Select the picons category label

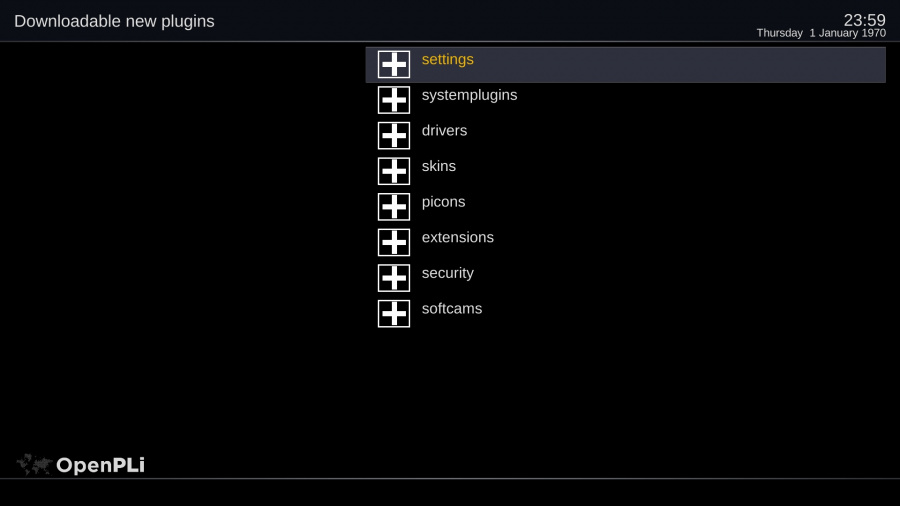443,202
